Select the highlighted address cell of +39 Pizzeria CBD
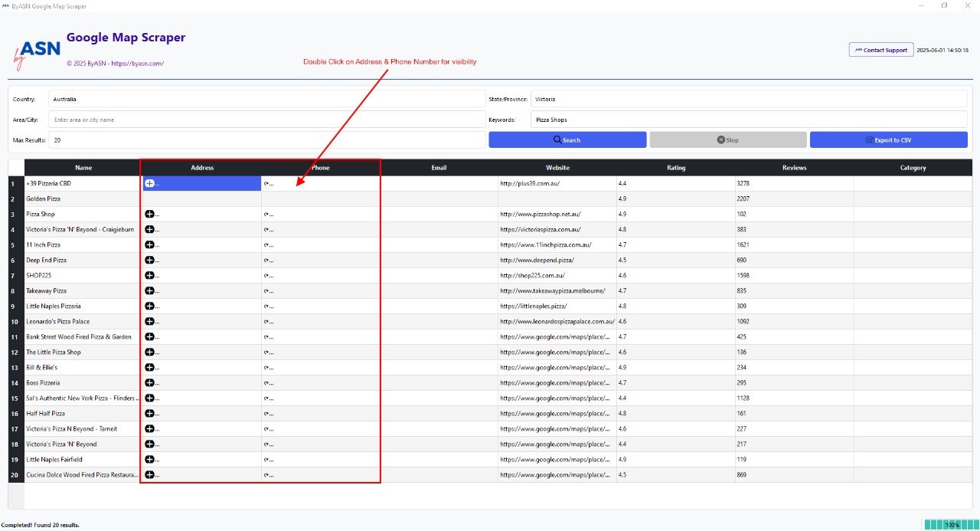Viewport: 980px width, 531px height. tap(201, 184)
